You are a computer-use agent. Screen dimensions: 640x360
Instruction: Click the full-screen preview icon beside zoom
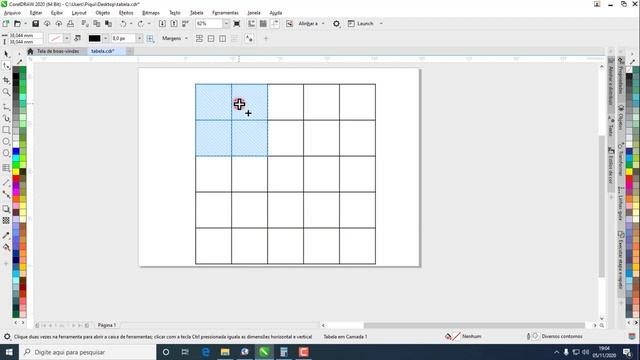237,24
